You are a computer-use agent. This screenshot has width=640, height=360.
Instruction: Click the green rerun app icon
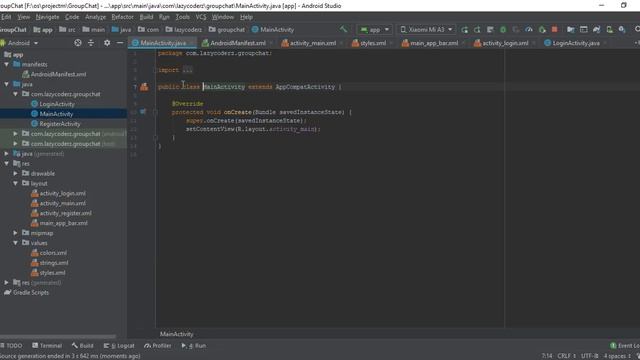pos(464,30)
